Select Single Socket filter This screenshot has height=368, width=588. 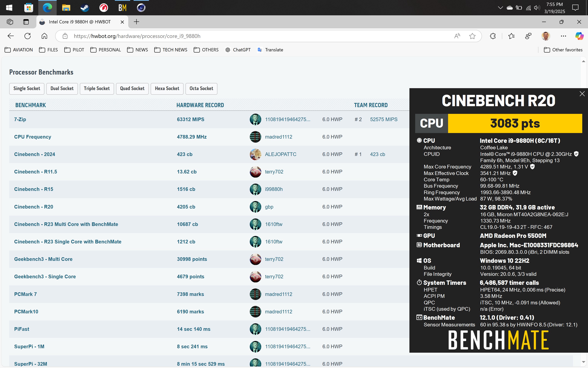27,89
